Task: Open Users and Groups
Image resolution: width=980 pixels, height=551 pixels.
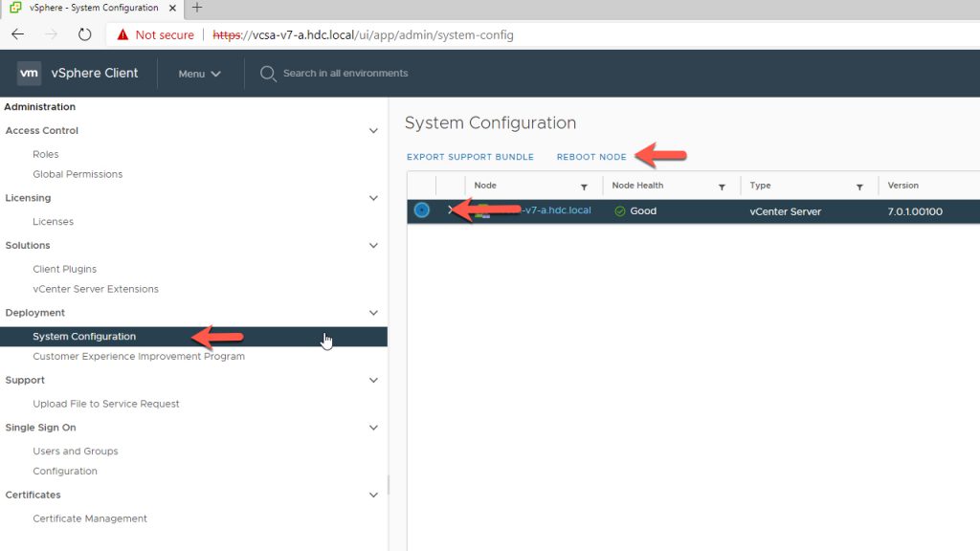Action: (x=75, y=452)
